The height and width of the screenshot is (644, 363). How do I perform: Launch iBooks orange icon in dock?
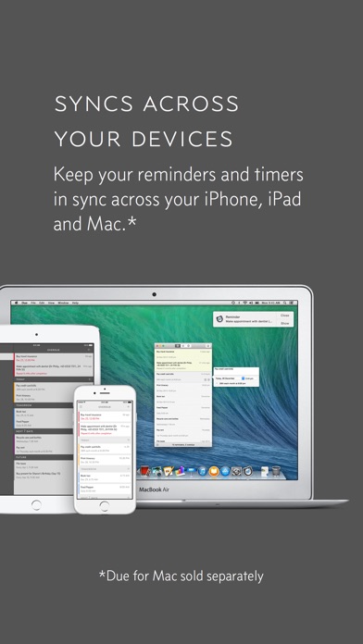214,471
